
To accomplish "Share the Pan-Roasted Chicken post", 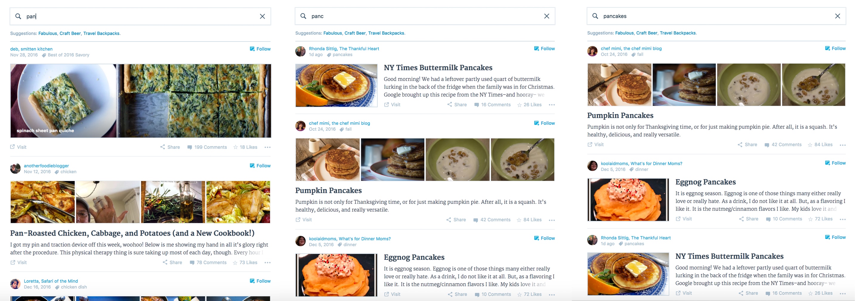I will click(x=172, y=262).
